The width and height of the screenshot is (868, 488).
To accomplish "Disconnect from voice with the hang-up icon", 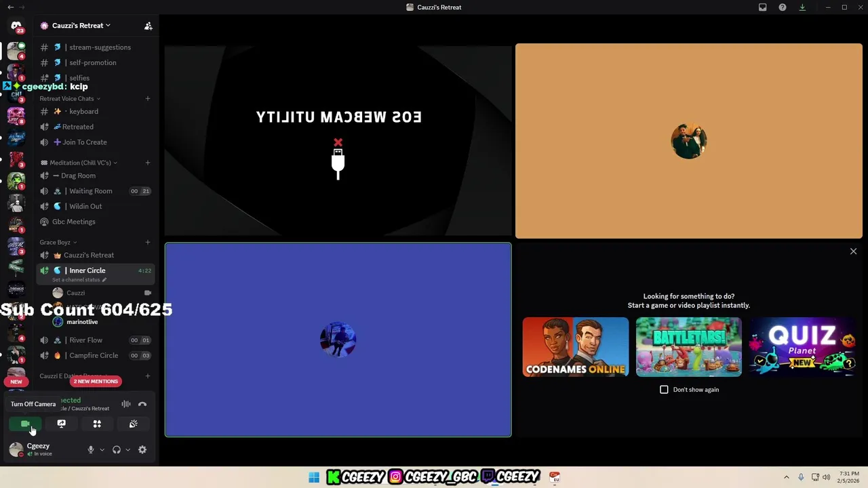I will [x=142, y=405].
